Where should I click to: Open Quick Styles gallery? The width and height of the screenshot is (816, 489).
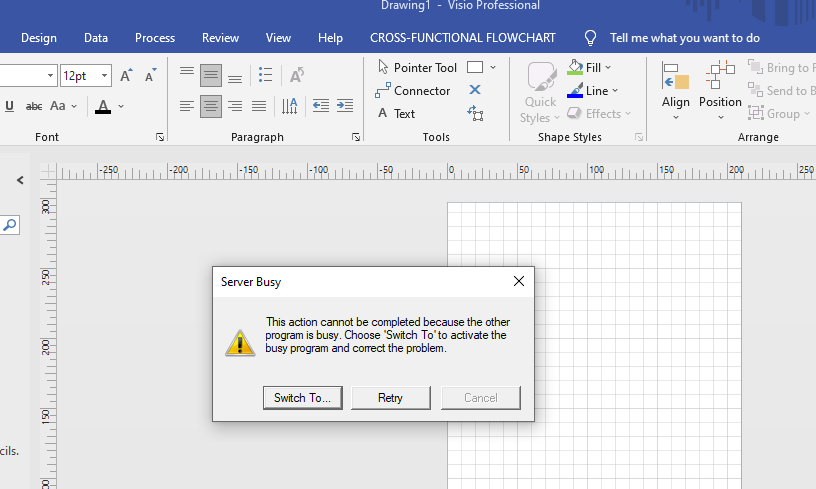(540, 93)
